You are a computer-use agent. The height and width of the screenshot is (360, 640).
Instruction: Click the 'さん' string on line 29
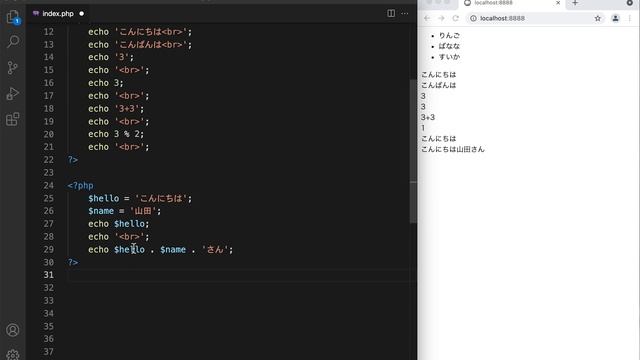click(215, 249)
